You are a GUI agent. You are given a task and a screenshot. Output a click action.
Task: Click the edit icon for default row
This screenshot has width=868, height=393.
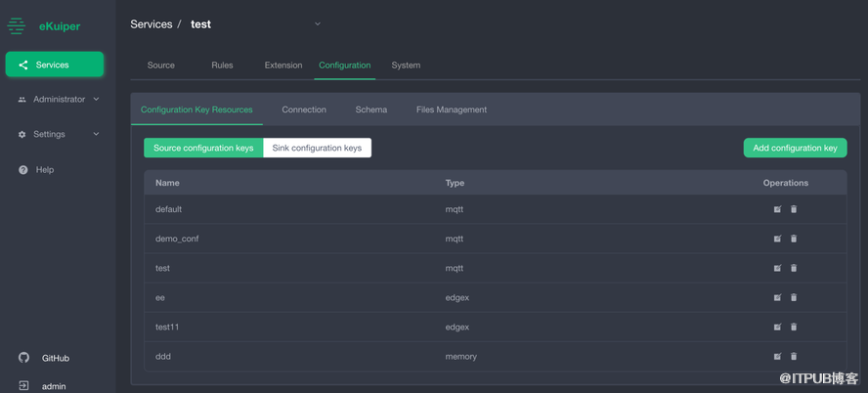point(777,209)
